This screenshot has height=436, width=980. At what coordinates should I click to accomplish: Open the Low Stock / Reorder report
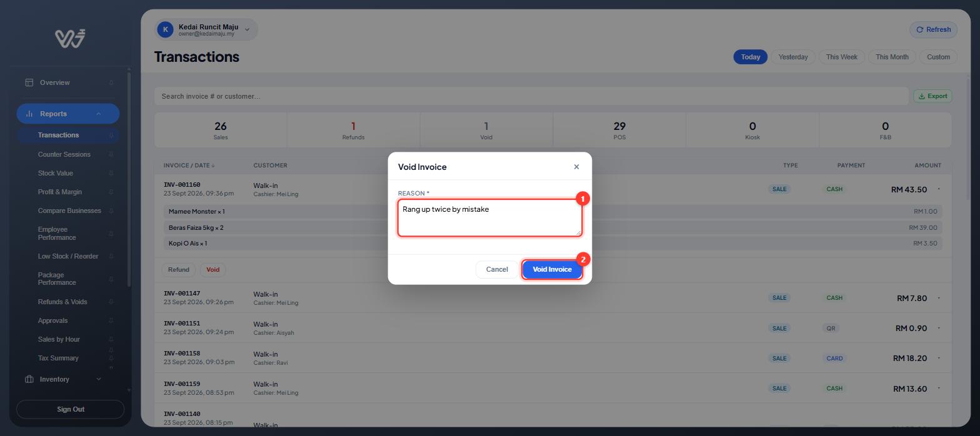coord(67,256)
